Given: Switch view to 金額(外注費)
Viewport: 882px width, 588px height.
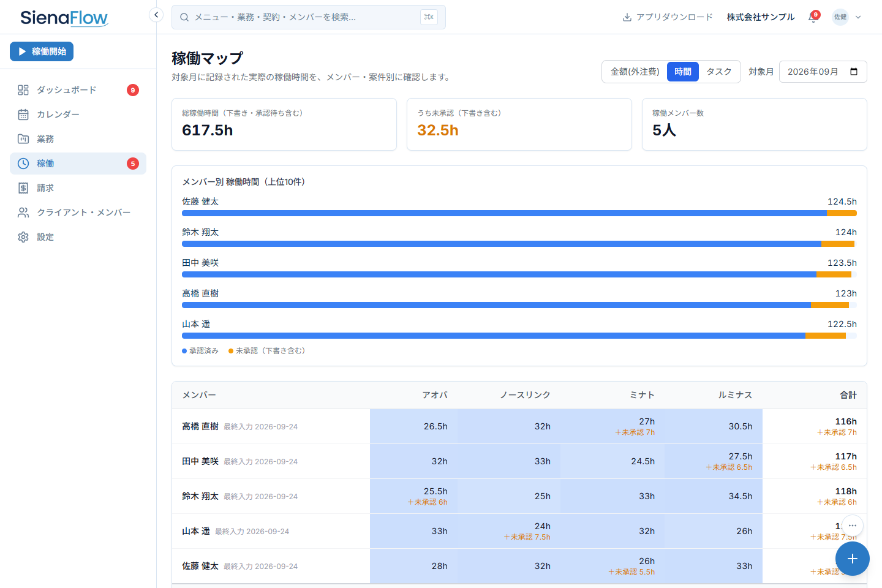Looking at the screenshot, I should (635, 72).
